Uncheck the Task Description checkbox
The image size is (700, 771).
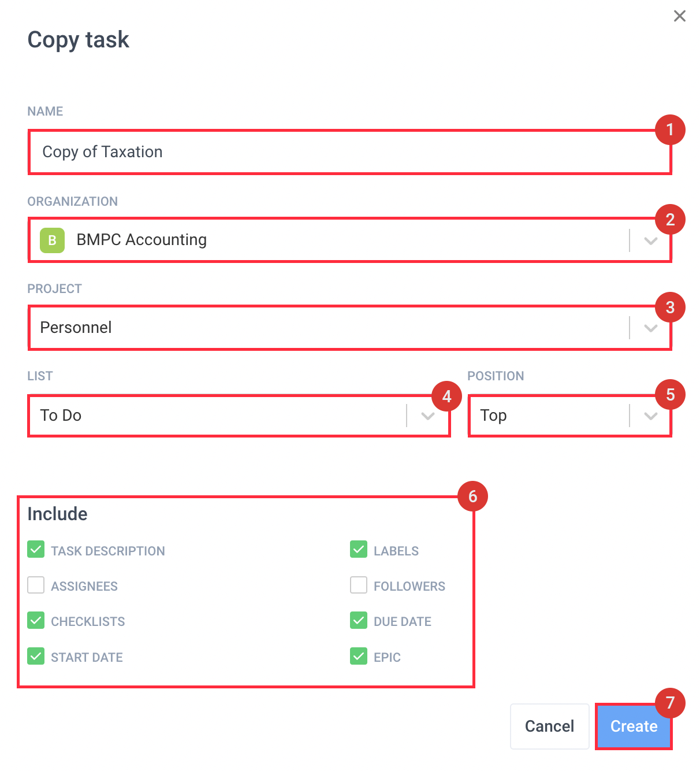coord(36,550)
